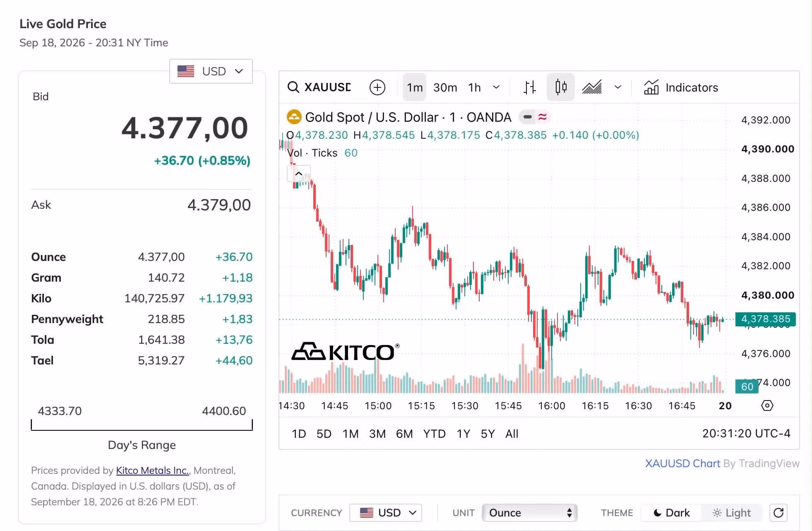Expand the time interval dropdown arrow
The width and height of the screenshot is (812, 531).
(496, 87)
